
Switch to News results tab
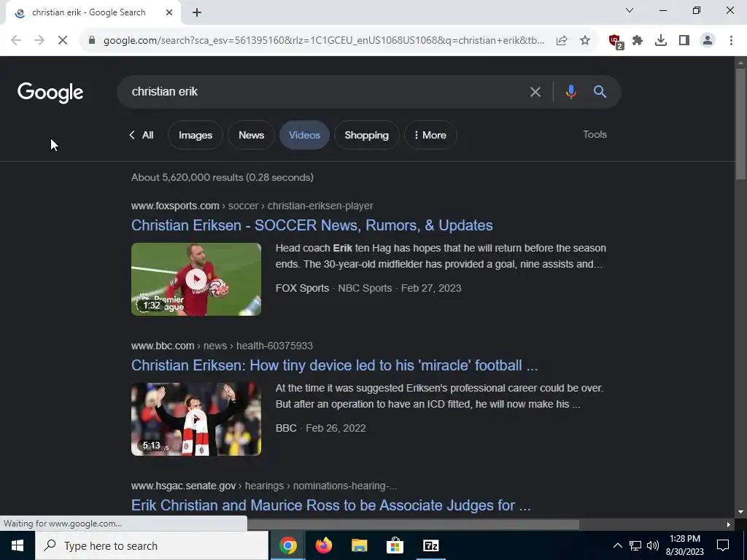(x=251, y=135)
